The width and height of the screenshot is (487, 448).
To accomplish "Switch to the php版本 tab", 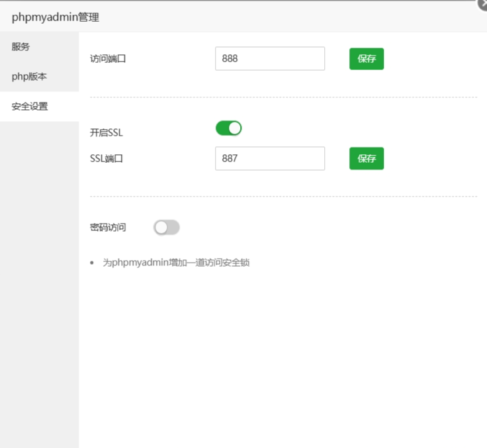I will coord(40,76).
